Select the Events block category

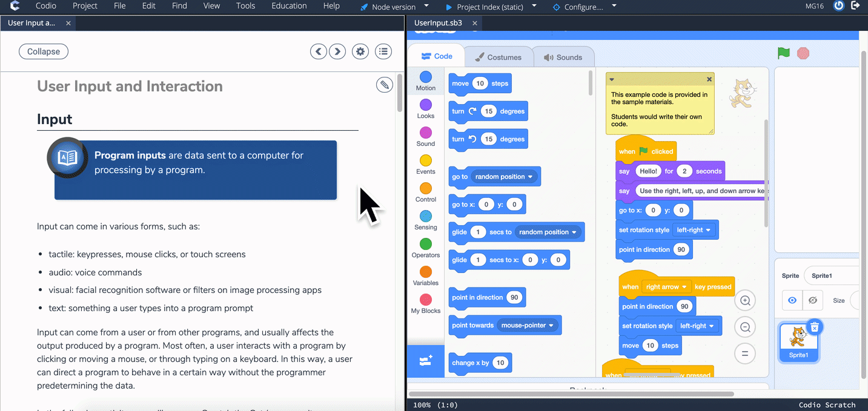[426, 165]
